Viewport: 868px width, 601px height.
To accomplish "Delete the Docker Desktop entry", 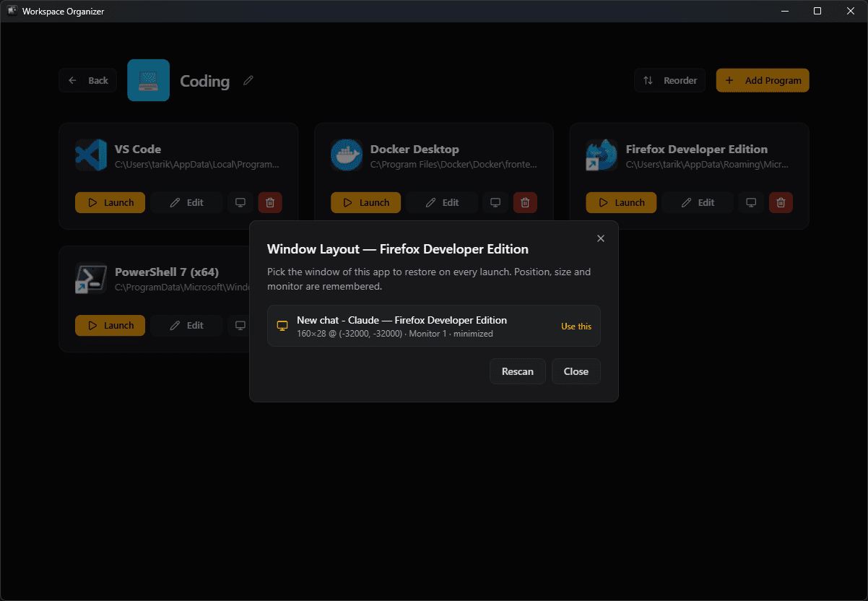I will [525, 202].
